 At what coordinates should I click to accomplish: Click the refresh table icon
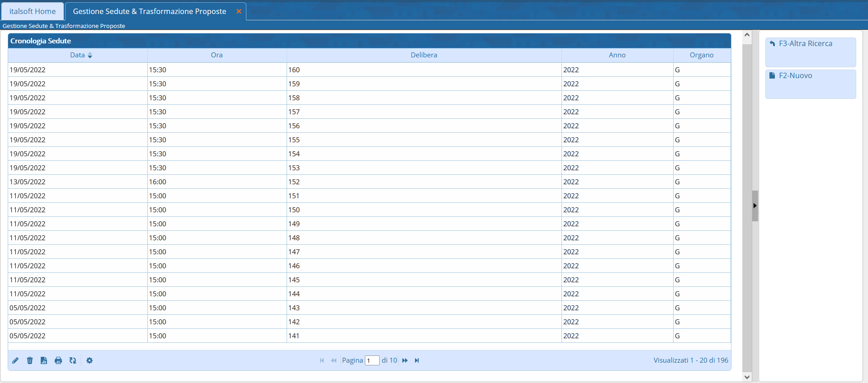(73, 360)
